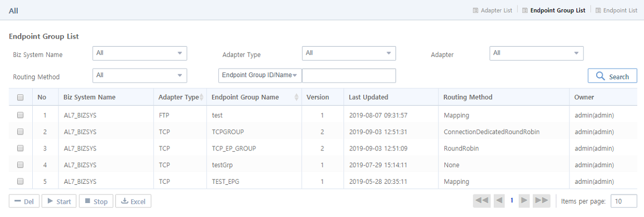Expand the Adapter Type filter dropdown
This screenshot has height=217, width=644.
[x=349, y=53]
